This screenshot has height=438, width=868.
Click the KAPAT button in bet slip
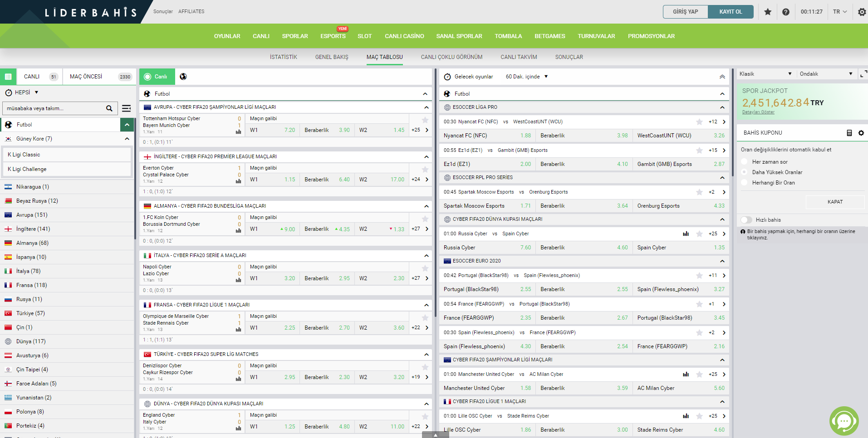835,202
